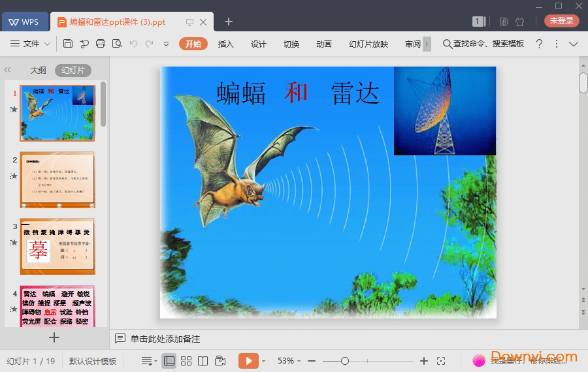This screenshot has width=588, height=372.
Task: Click the zoom slider handle
Action: (345, 361)
